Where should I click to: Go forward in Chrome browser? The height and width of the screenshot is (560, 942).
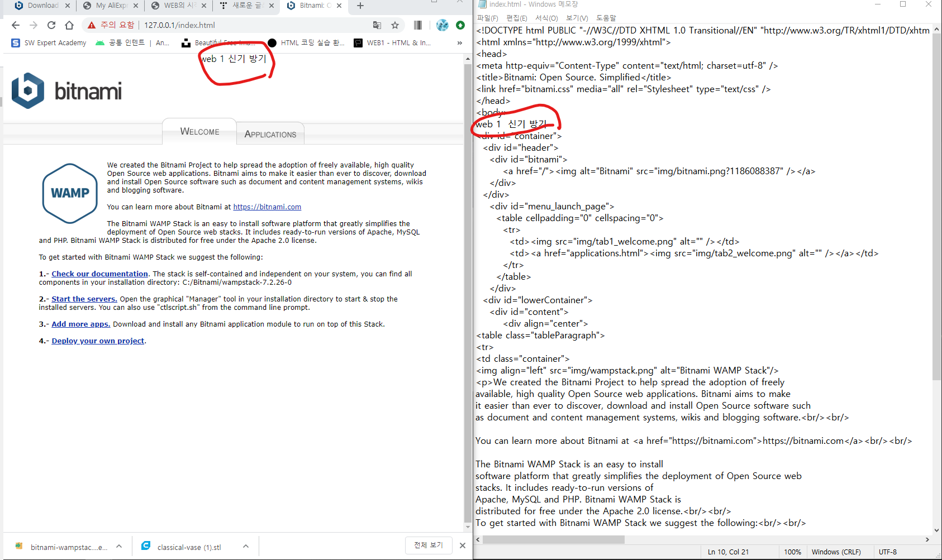point(34,25)
